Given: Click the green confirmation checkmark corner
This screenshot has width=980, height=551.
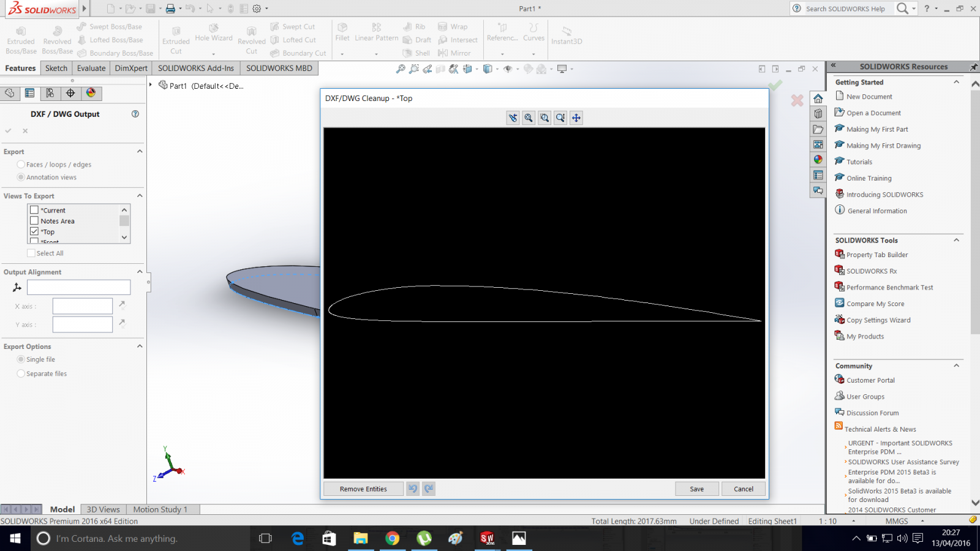Looking at the screenshot, I should pyautogui.click(x=775, y=85).
